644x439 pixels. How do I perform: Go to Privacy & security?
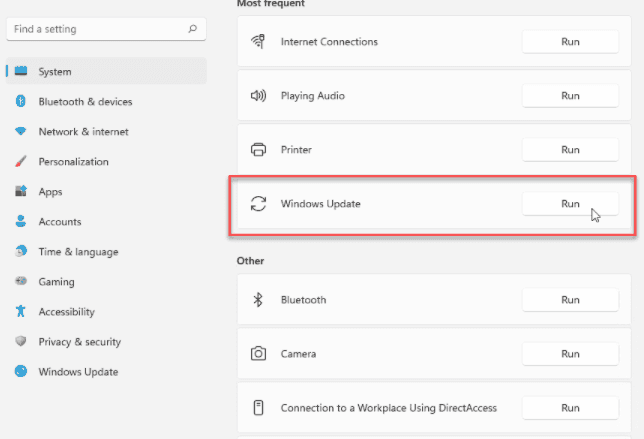pos(106,341)
